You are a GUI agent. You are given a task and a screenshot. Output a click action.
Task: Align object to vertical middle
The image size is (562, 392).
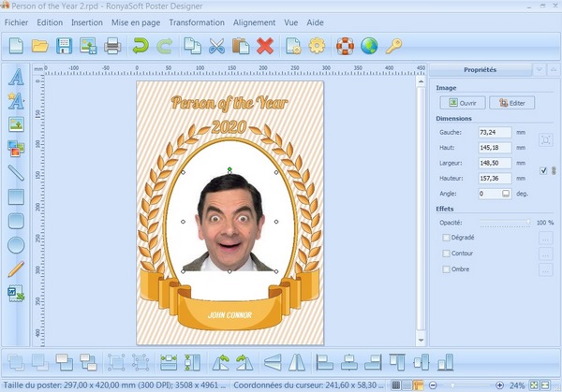pyautogui.click(x=421, y=362)
